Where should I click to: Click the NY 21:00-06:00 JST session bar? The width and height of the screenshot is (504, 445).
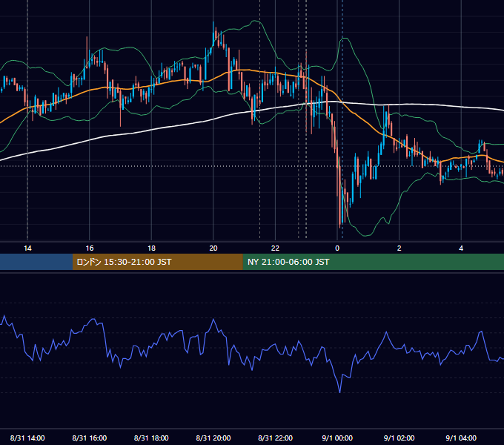(x=373, y=262)
